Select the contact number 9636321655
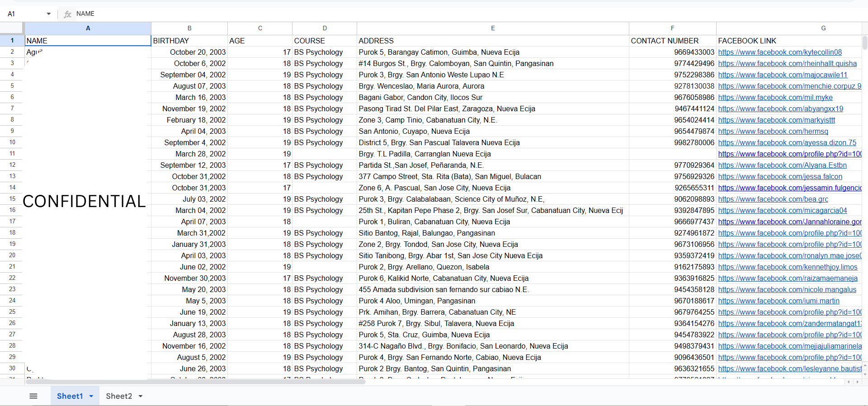This screenshot has width=868, height=406. click(673, 369)
